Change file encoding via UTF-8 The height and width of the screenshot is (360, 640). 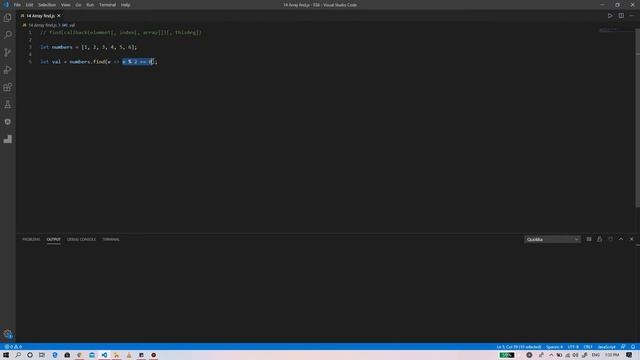click(573, 347)
